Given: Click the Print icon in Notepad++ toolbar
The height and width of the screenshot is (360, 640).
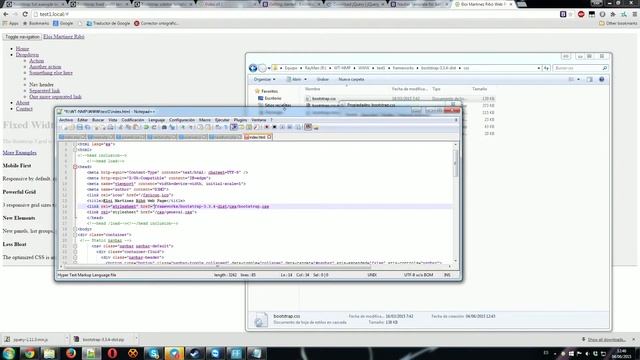Looking at the screenshot, I should [110, 127].
